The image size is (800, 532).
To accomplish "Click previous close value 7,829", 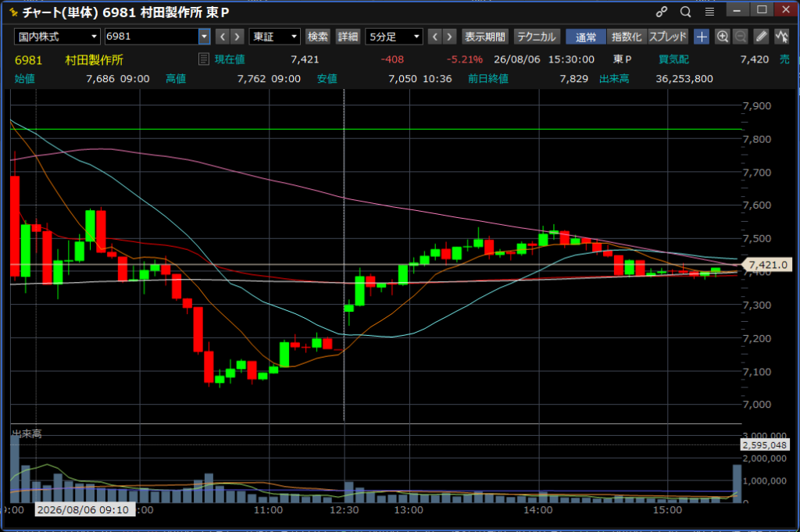I will tap(573, 79).
